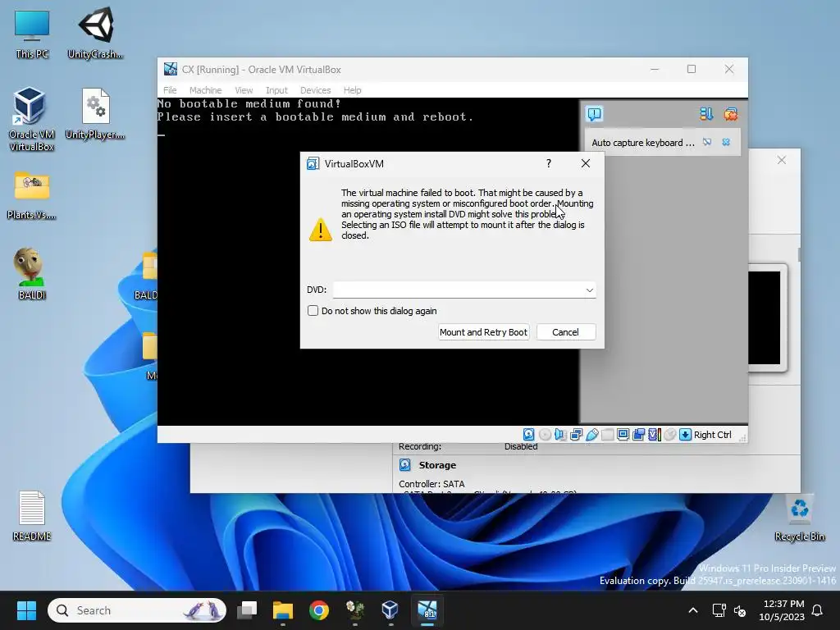This screenshot has width=840, height=630.
Task: Select the README file on desktop
Action: [x=32, y=516]
